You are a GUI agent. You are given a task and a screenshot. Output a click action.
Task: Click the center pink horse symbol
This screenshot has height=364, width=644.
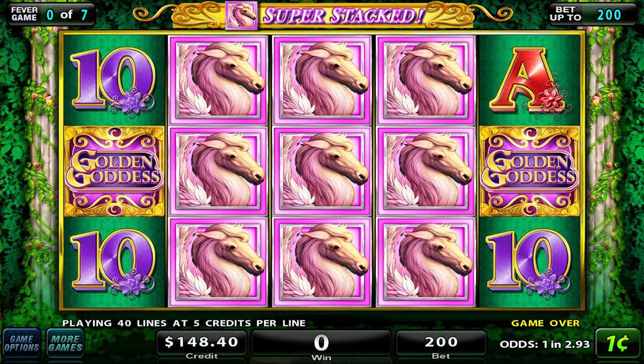[x=322, y=171]
